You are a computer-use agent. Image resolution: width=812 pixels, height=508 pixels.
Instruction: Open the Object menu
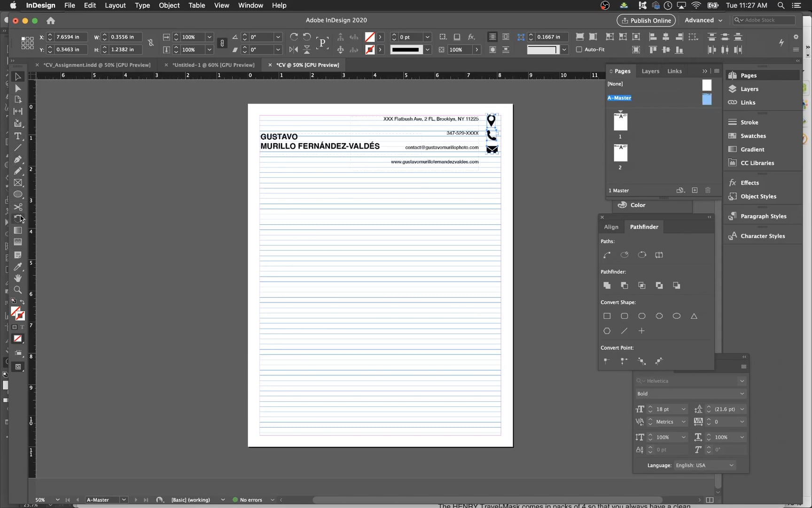pyautogui.click(x=169, y=5)
